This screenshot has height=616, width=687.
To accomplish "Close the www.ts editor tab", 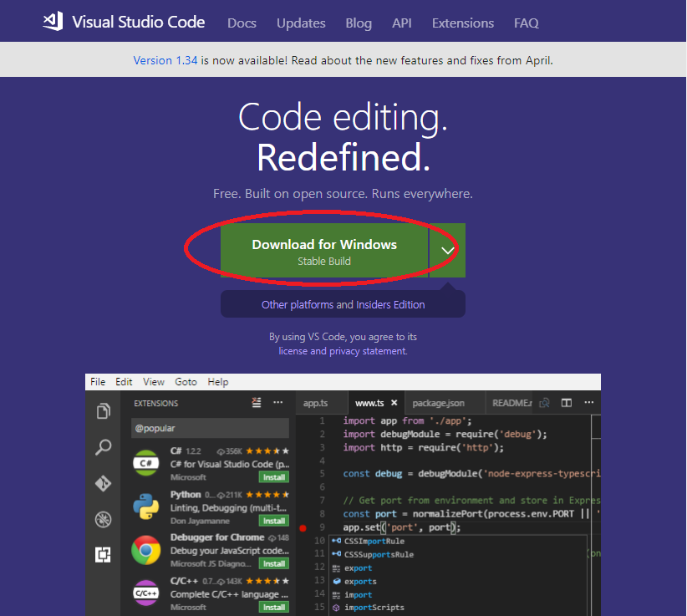I will click(394, 403).
